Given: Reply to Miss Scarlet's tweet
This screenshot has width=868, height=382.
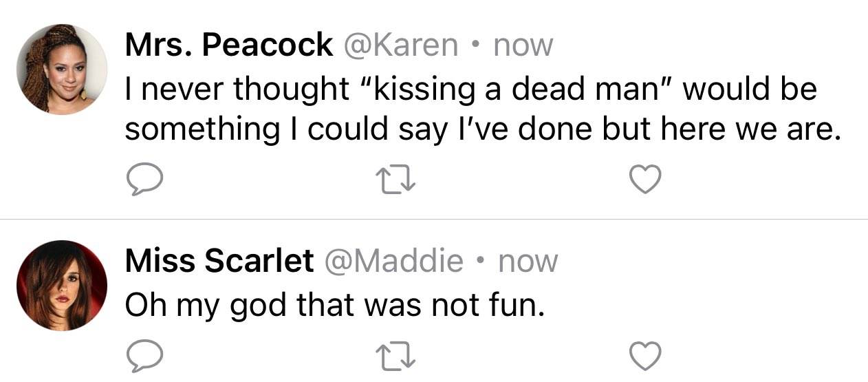Looking at the screenshot, I should coord(144,357).
